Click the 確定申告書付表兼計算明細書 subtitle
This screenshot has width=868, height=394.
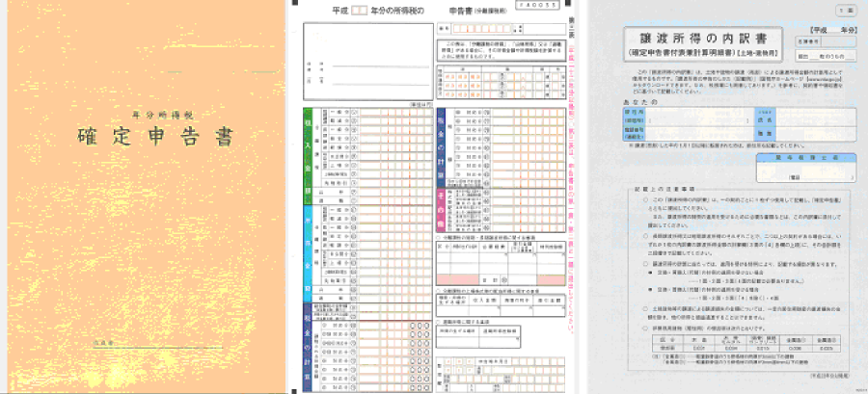(709, 54)
